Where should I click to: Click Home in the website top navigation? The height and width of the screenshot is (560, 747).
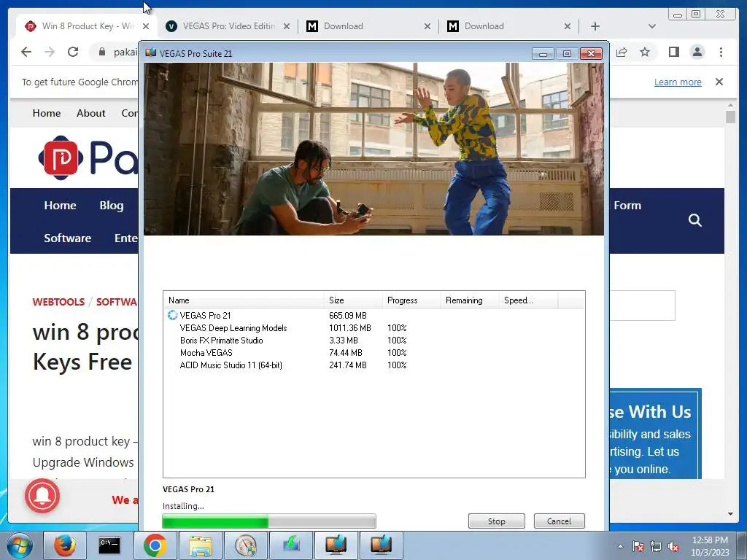pyautogui.click(x=47, y=113)
